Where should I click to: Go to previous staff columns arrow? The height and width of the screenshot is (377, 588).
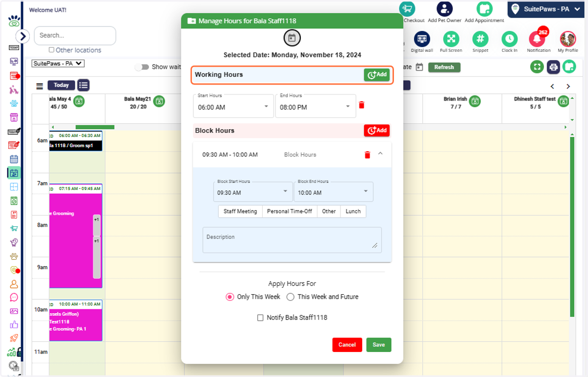tap(552, 87)
